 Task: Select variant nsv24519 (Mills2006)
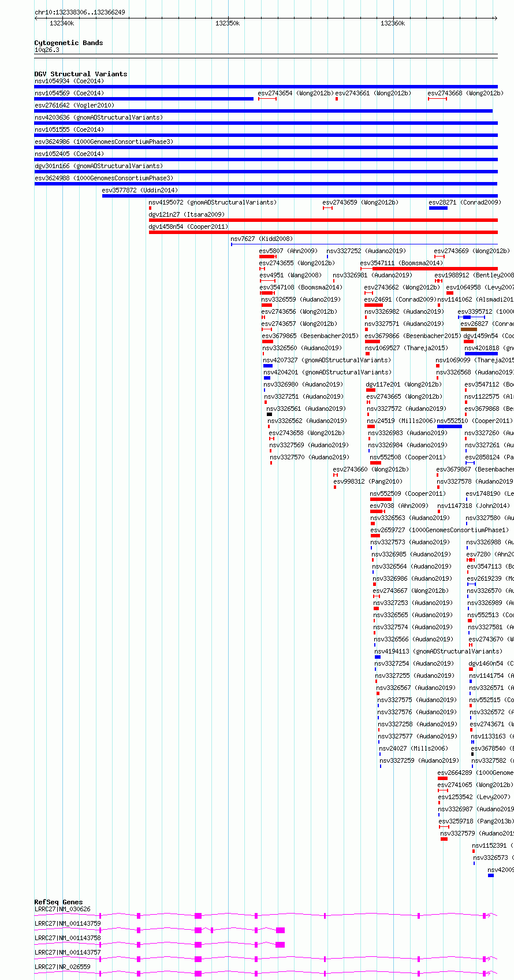pos(401,421)
